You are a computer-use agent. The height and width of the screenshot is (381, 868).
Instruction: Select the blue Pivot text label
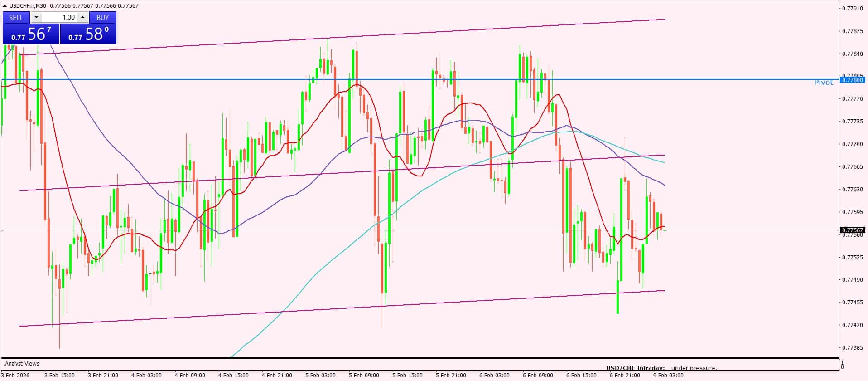[823, 83]
